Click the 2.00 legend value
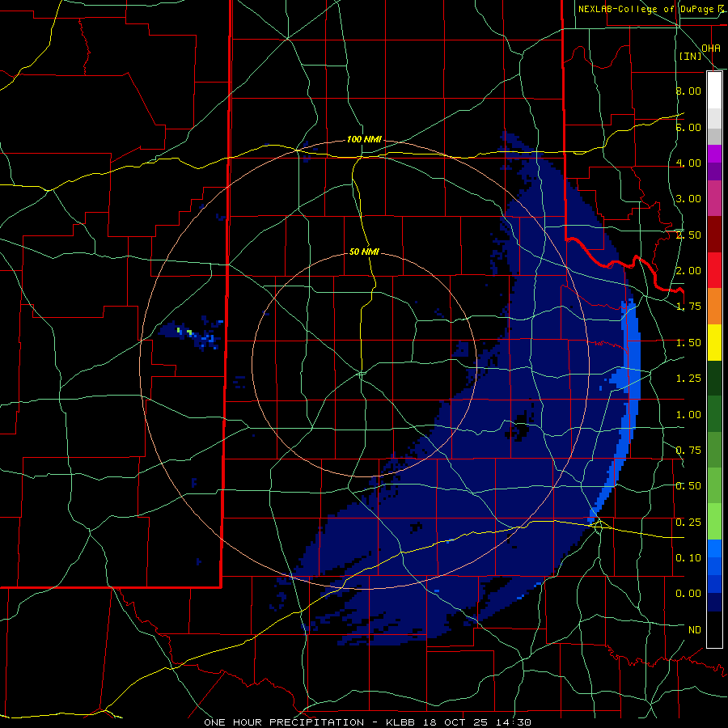 pyautogui.click(x=688, y=271)
